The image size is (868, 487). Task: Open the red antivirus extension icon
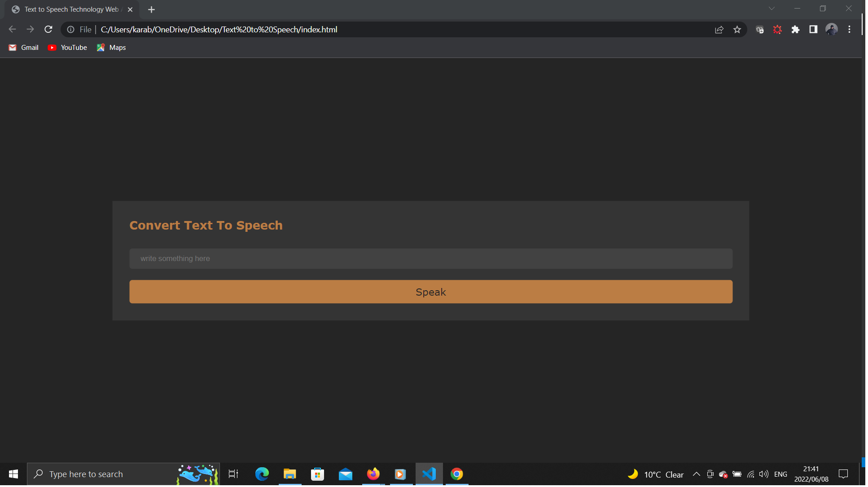click(777, 29)
